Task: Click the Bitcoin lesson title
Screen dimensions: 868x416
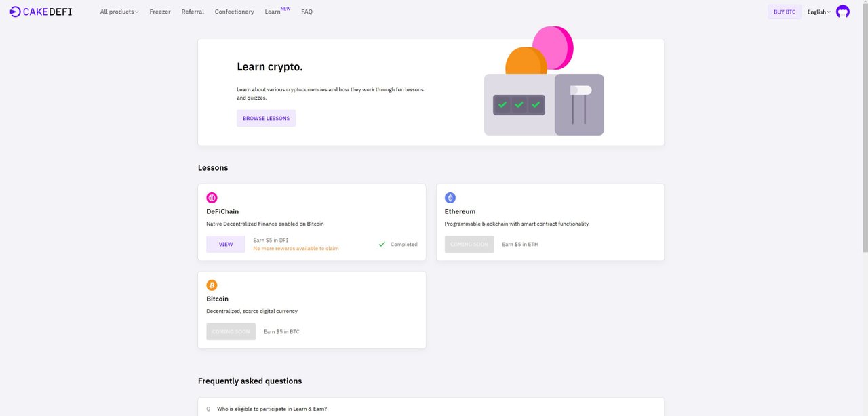Action: [217, 299]
